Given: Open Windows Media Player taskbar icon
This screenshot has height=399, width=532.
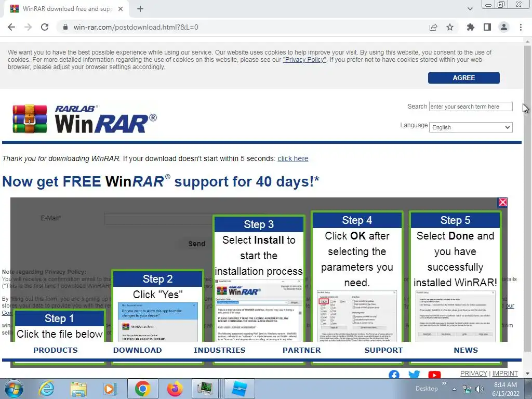Looking at the screenshot, I should coord(110,389).
